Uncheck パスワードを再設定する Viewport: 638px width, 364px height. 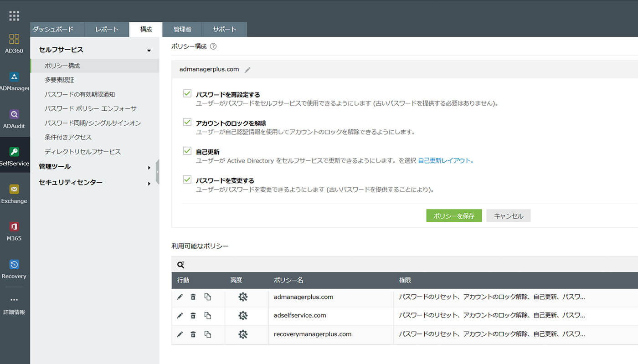click(187, 93)
